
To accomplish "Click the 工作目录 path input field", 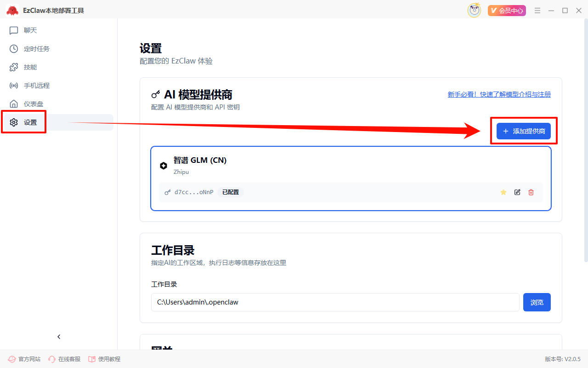I will (335, 302).
